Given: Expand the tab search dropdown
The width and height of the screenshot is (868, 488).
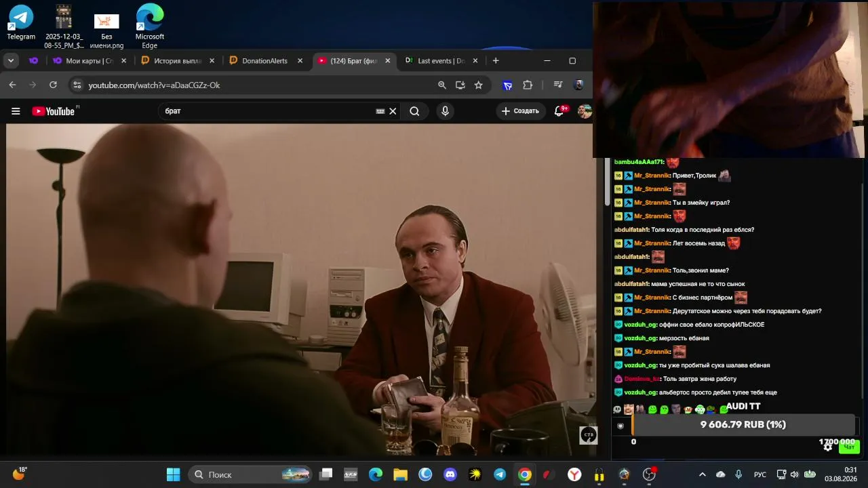Looking at the screenshot, I should [11, 60].
